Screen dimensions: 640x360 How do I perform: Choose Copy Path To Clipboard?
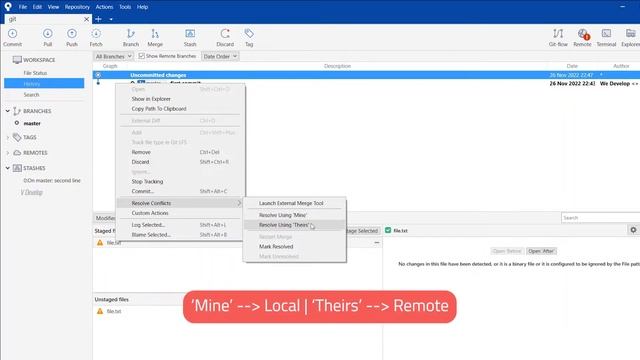pyautogui.click(x=180, y=109)
